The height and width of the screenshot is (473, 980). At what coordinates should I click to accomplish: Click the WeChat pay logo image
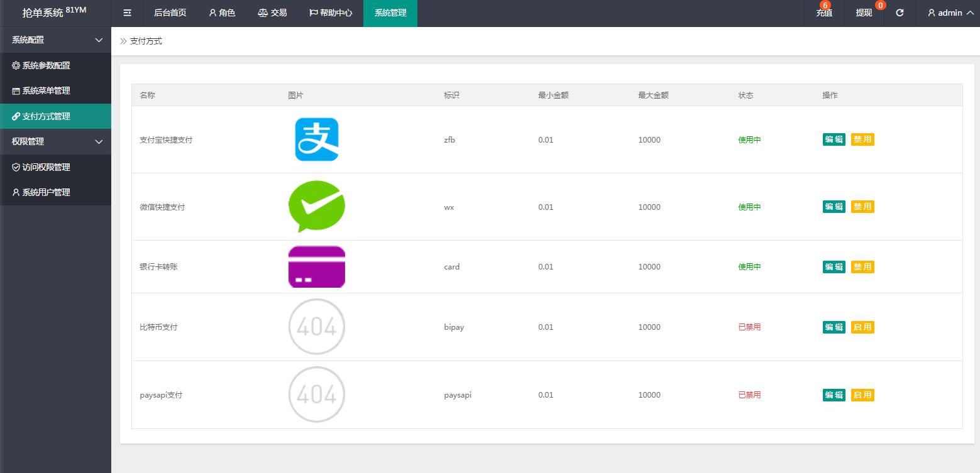(x=317, y=207)
